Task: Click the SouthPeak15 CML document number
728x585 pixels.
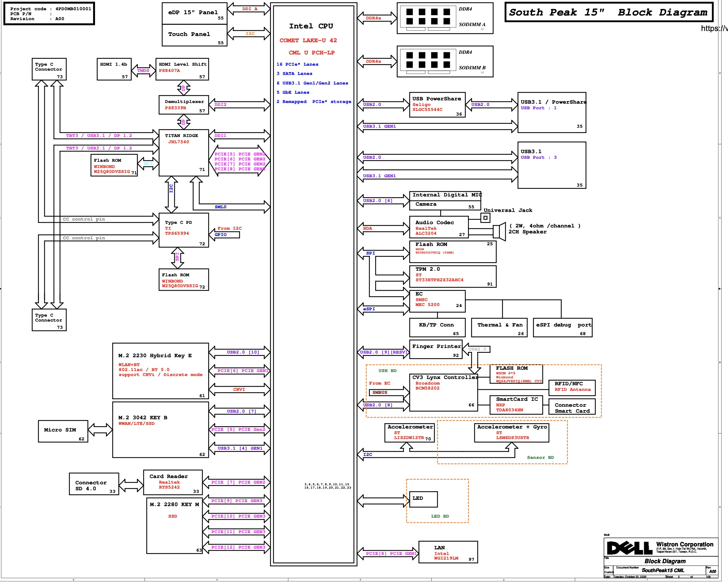Action: coord(663,570)
